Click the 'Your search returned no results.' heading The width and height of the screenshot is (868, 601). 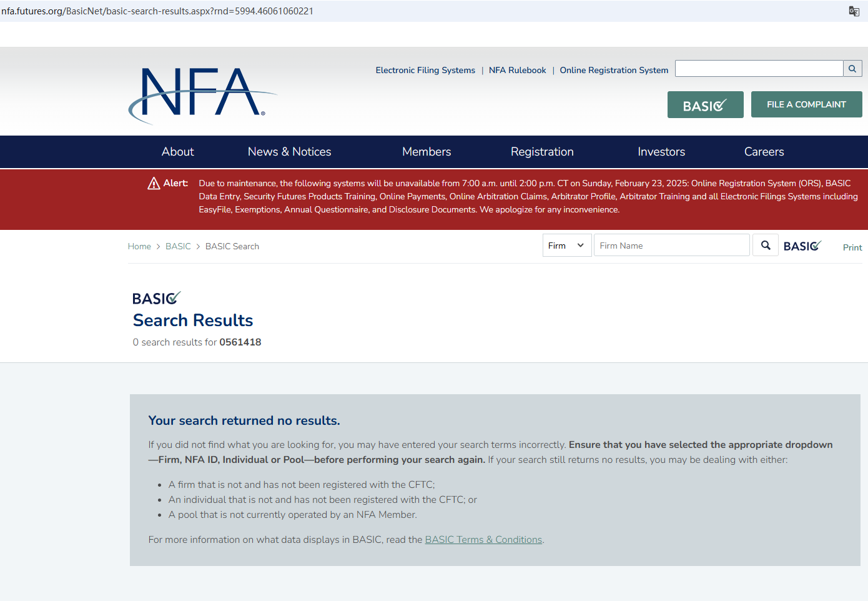coord(244,420)
